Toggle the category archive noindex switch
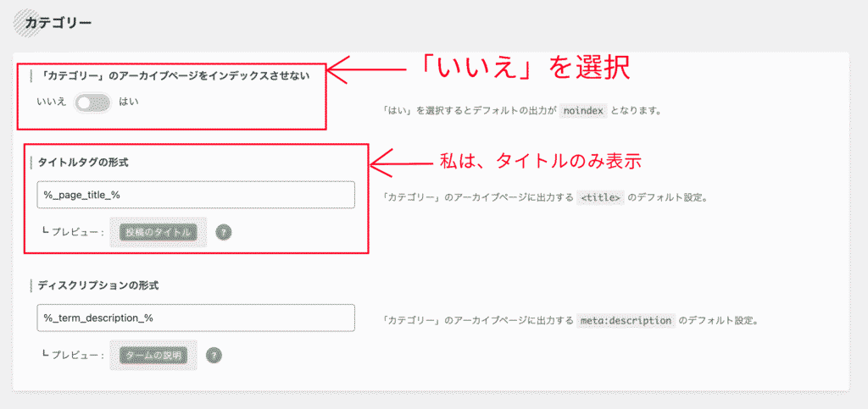Viewport: 868px width, 409px height. [x=92, y=102]
